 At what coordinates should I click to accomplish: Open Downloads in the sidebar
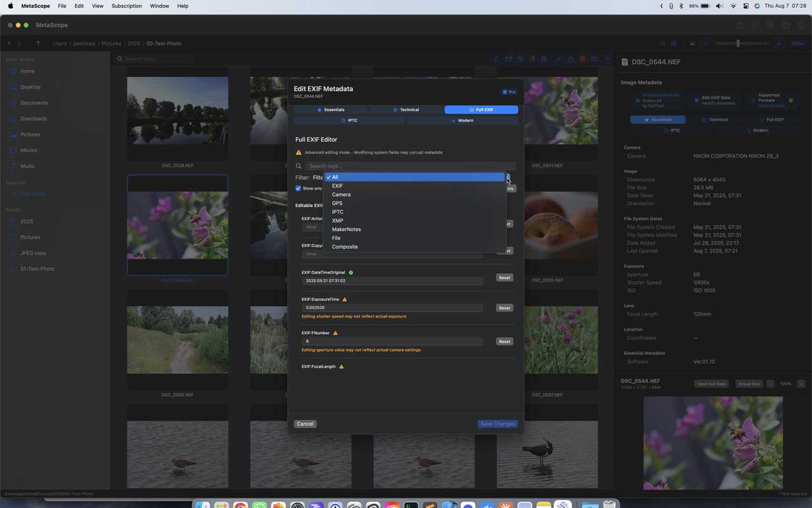[x=33, y=119]
